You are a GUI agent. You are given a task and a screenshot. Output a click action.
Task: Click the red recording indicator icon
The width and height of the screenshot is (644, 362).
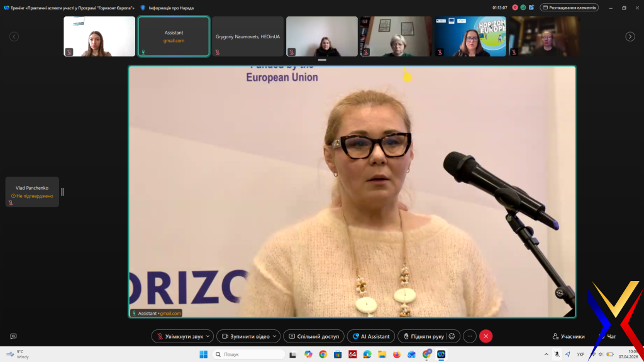tap(514, 8)
